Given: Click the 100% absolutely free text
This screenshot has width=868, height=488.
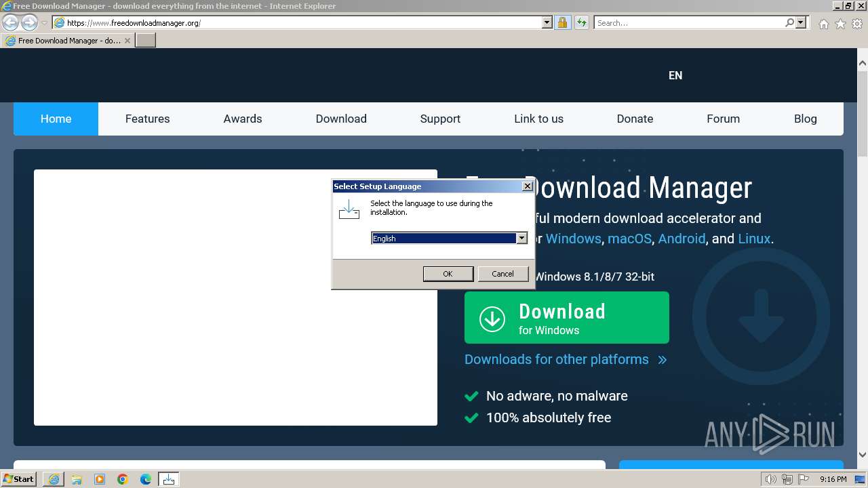Looking at the screenshot, I should coord(549,418).
